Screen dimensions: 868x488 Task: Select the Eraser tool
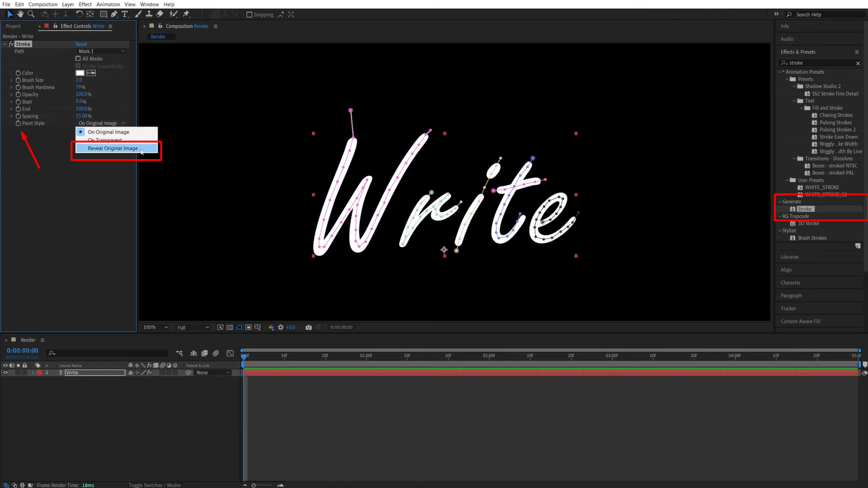[x=159, y=14]
